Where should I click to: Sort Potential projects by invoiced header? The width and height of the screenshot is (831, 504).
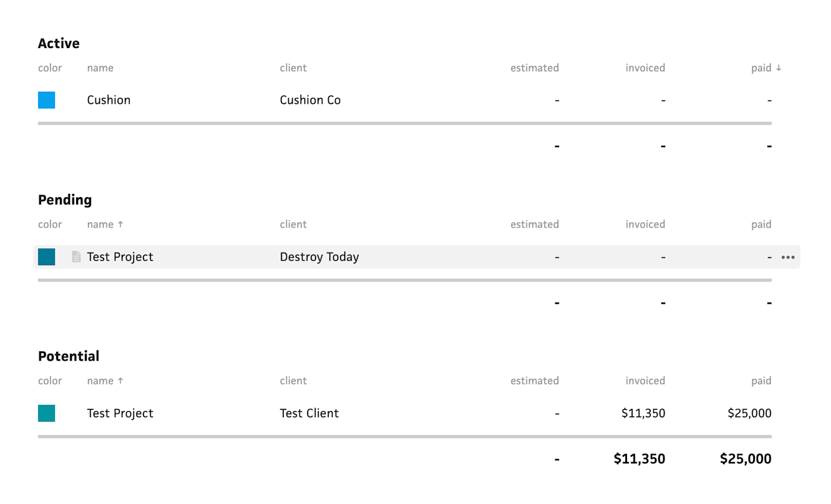pyautogui.click(x=645, y=381)
